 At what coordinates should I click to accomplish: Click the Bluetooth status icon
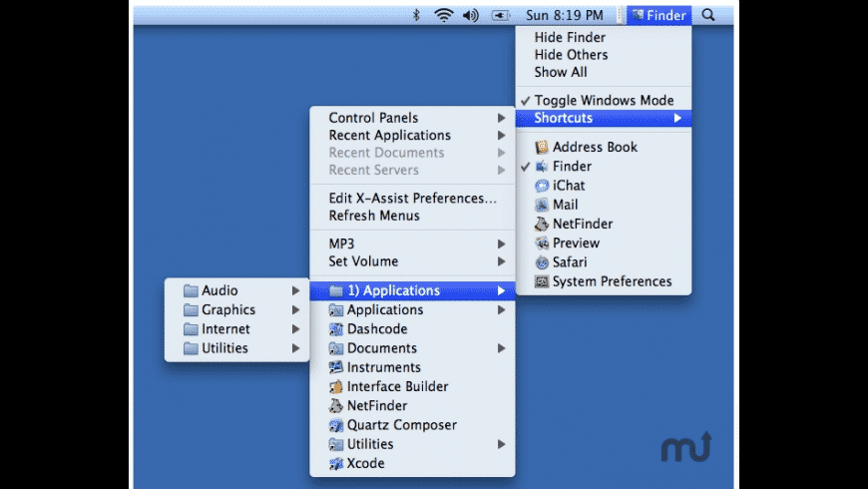(416, 15)
